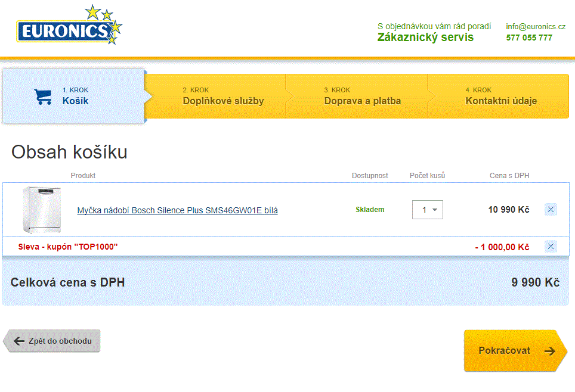Screen dimensions: 575x392
Task: Click the Dostupnost column header
Action: click(370, 176)
